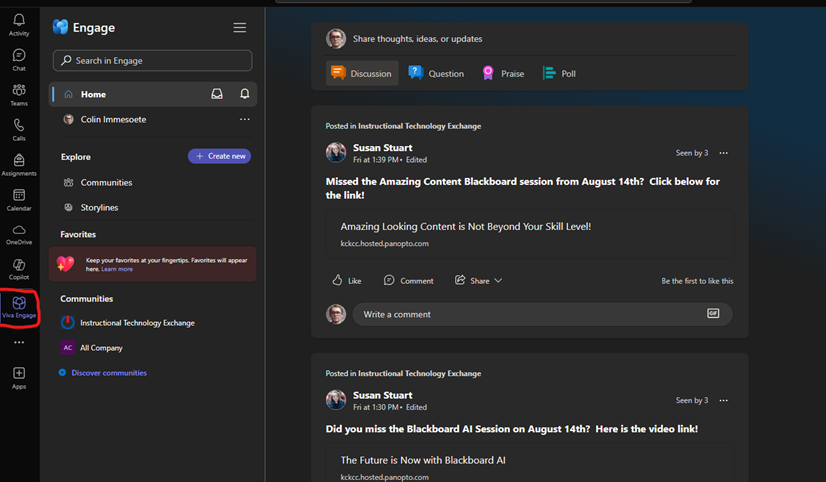This screenshot has height=482, width=826.
Task: Open more options on 1:30 PM post
Action: [724, 400]
